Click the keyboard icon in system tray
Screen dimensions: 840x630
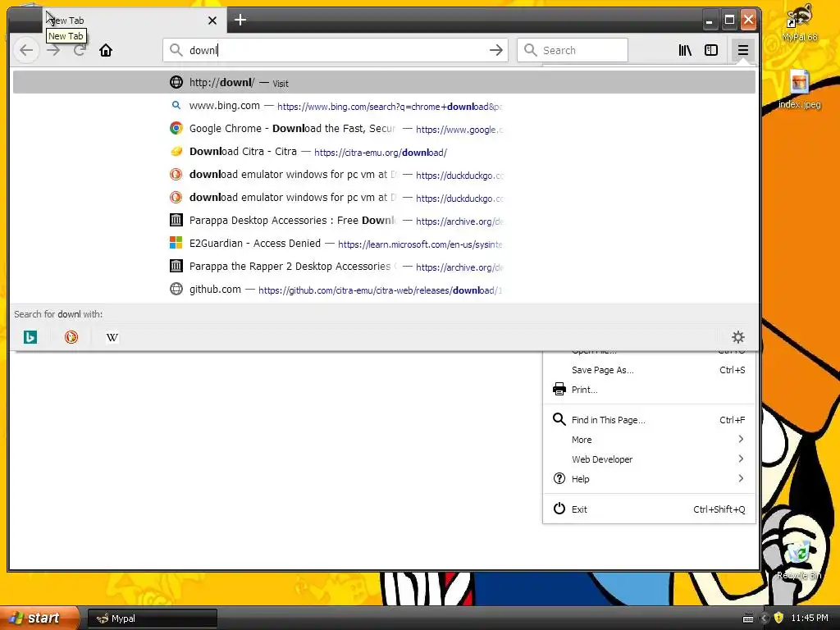pyautogui.click(x=748, y=619)
